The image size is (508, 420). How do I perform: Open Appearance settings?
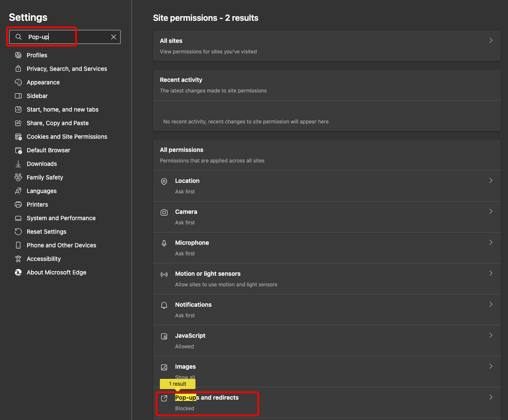click(x=43, y=82)
